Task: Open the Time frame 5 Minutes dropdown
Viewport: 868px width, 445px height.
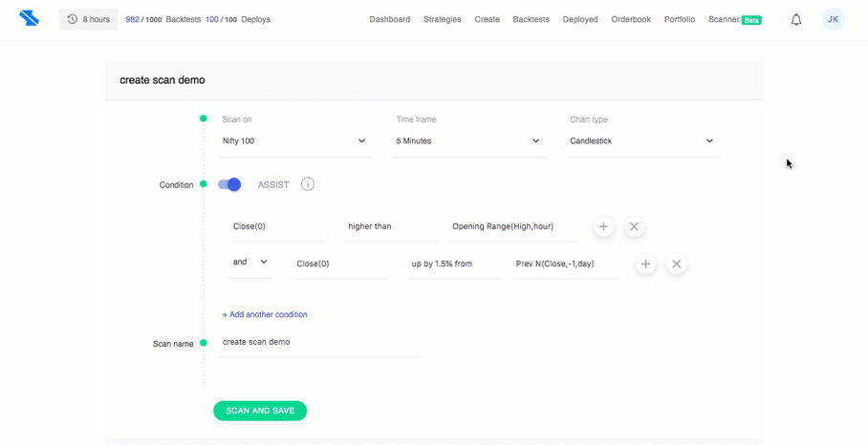Action: [469, 141]
